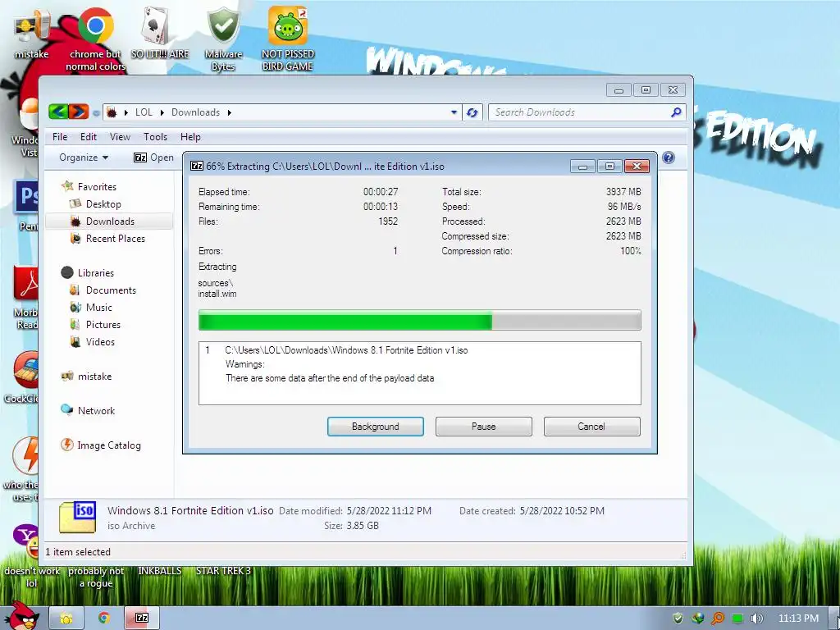840x630 pixels.
Task: Click the volume speaker tray icon
Action: click(757, 619)
